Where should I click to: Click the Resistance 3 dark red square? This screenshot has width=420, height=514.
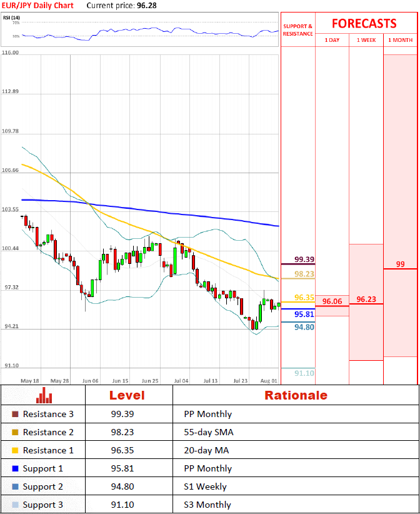click(16, 414)
